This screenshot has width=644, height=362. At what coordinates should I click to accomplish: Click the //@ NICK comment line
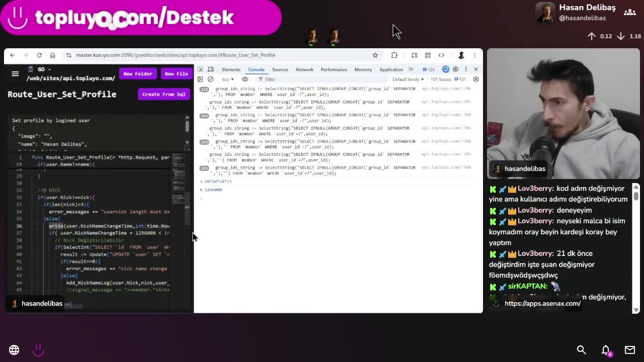[x=49, y=191]
